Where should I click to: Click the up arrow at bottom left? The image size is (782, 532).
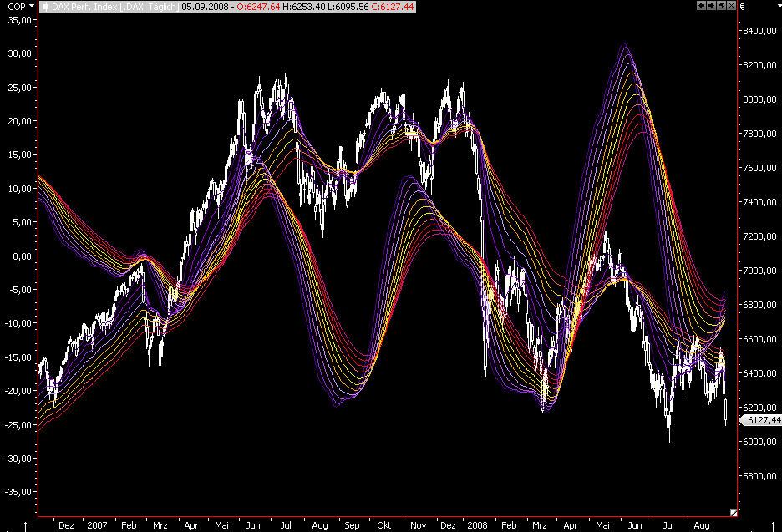25,526
